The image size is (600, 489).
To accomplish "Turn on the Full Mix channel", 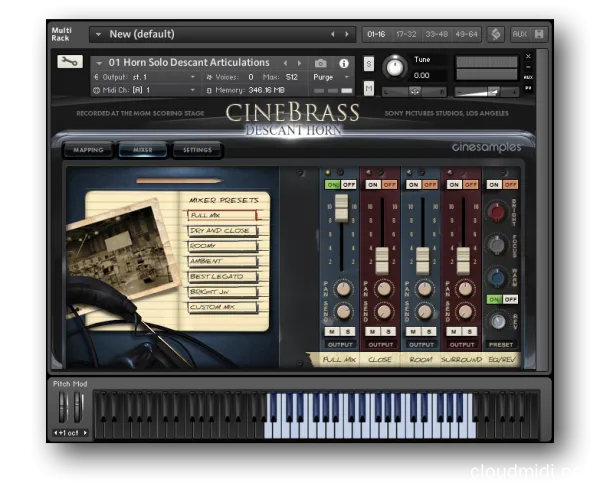I will 332,185.
